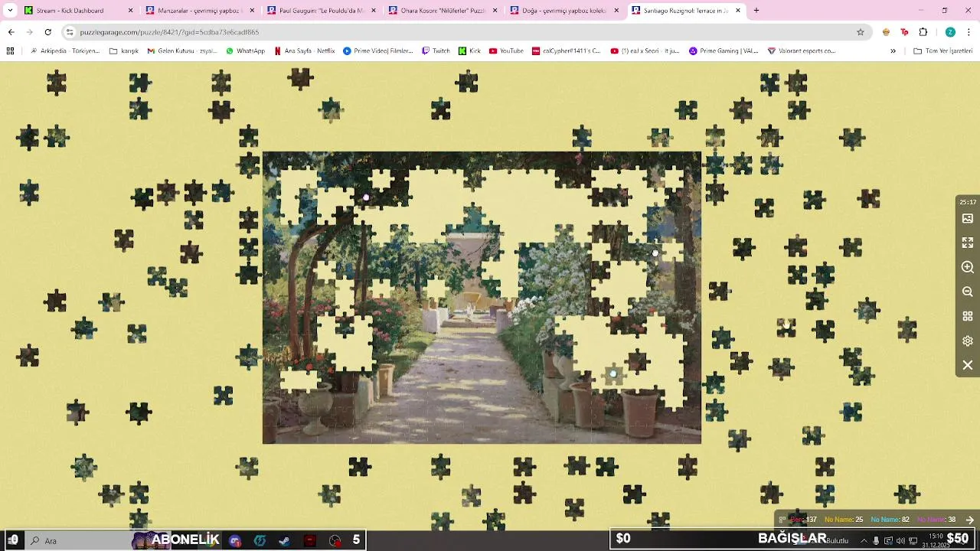Arrange pieces with the grid icon
This screenshot has height=551, width=980.
[968, 316]
